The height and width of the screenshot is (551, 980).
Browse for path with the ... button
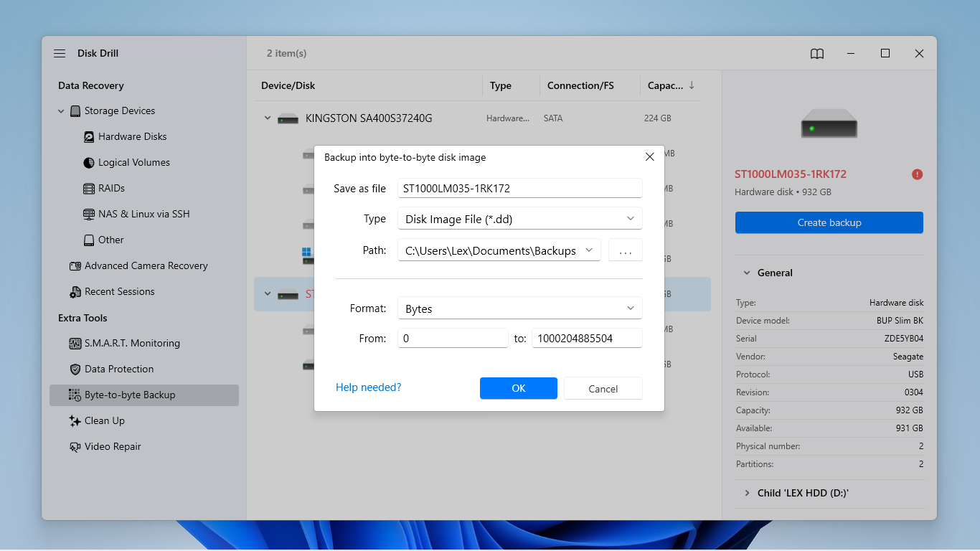tap(626, 250)
